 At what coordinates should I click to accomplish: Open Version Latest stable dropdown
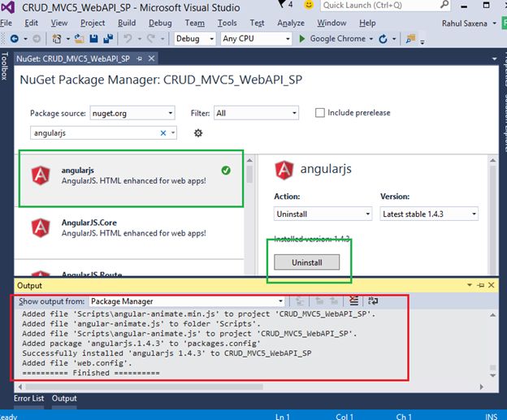click(x=429, y=214)
